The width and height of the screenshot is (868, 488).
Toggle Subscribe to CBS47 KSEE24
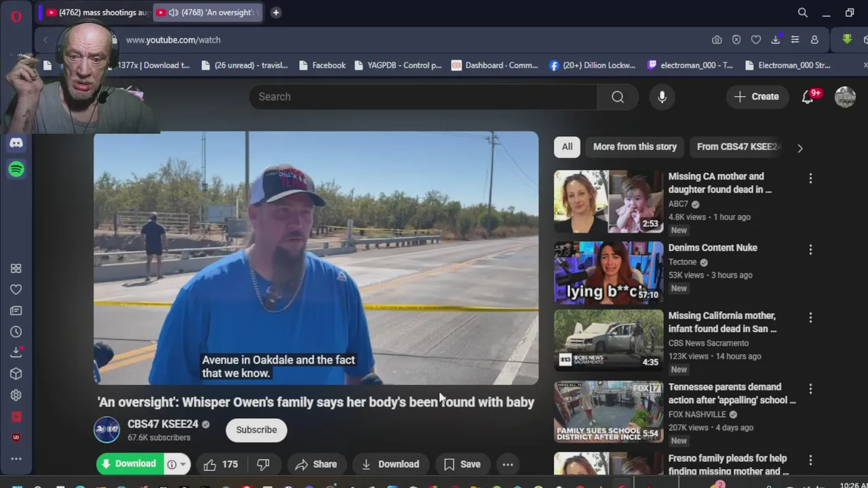tap(256, 430)
